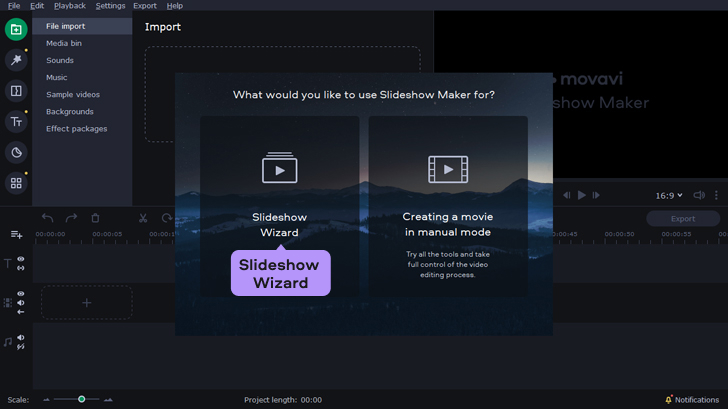The width and height of the screenshot is (728, 409).
Task: Open the Stickers panel icon
Action: 16,152
